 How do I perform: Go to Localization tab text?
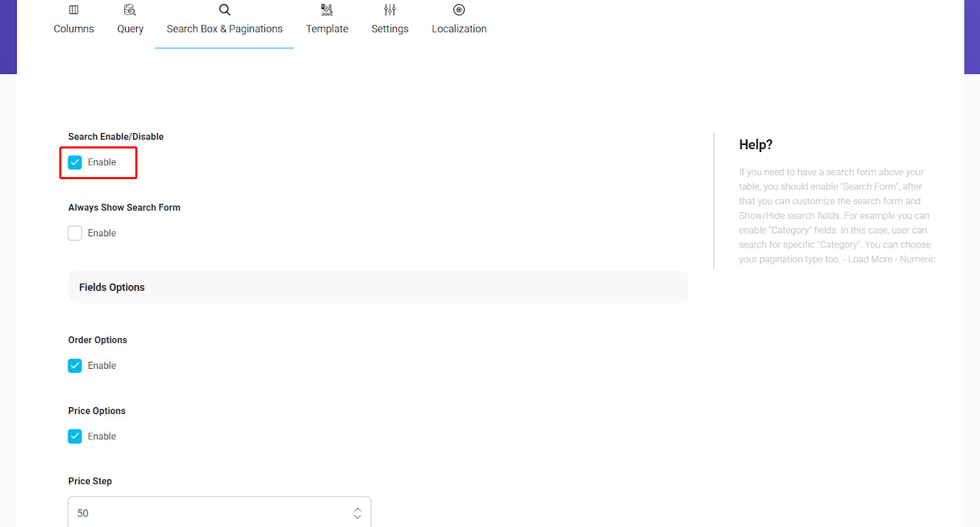pyautogui.click(x=459, y=29)
